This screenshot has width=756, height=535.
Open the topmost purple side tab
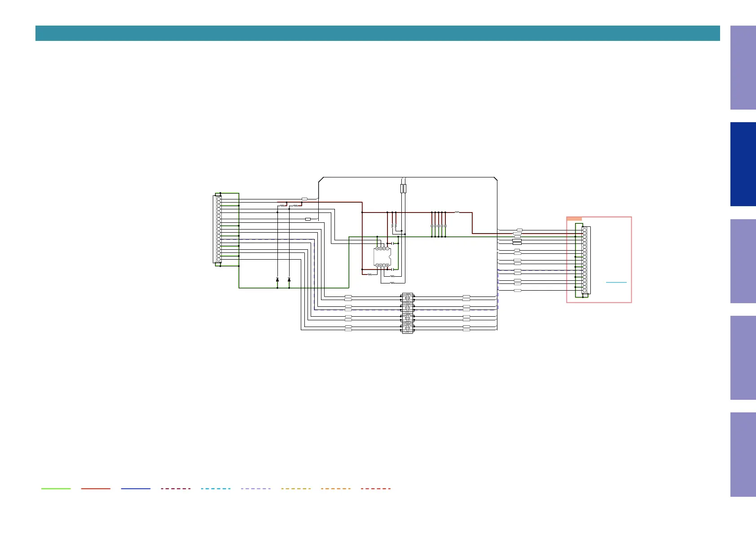(x=743, y=67)
